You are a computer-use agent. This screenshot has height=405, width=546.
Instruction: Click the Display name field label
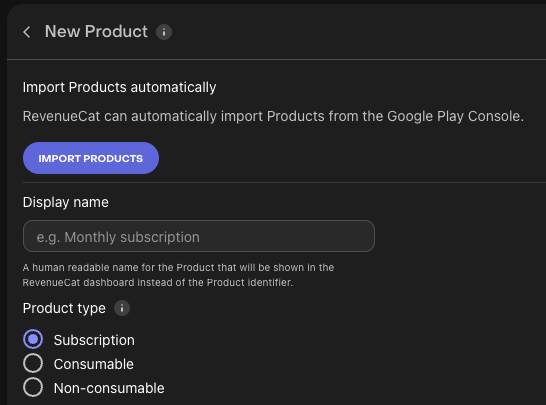coord(65,202)
